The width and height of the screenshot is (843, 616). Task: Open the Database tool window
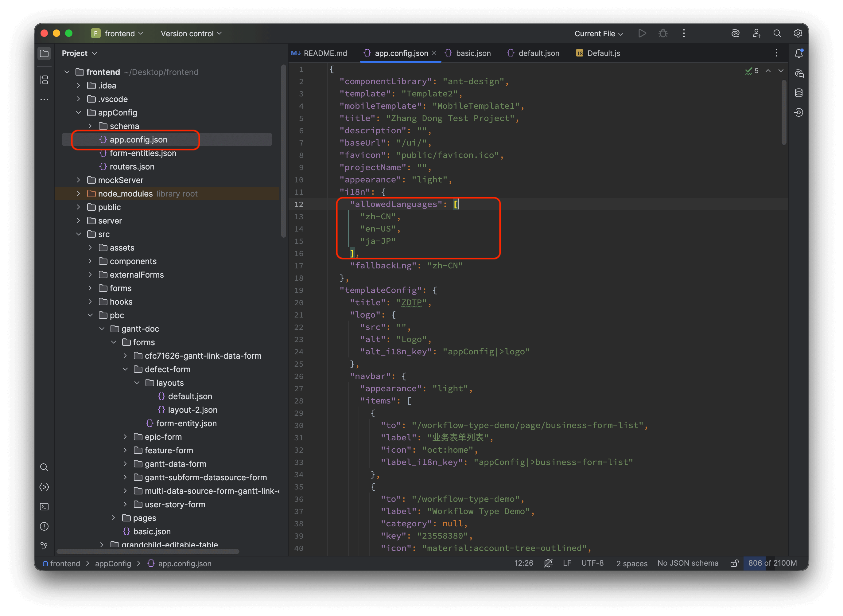[799, 93]
